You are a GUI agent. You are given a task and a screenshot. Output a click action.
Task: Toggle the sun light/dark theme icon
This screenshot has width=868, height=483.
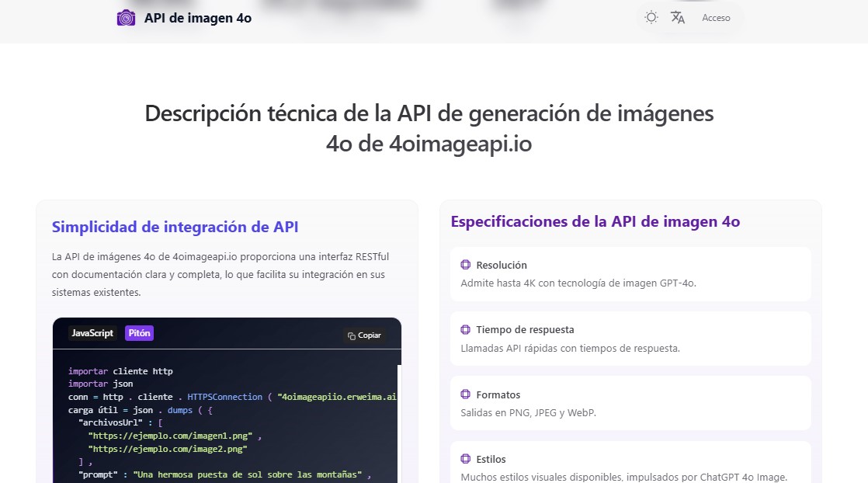tap(651, 17)
